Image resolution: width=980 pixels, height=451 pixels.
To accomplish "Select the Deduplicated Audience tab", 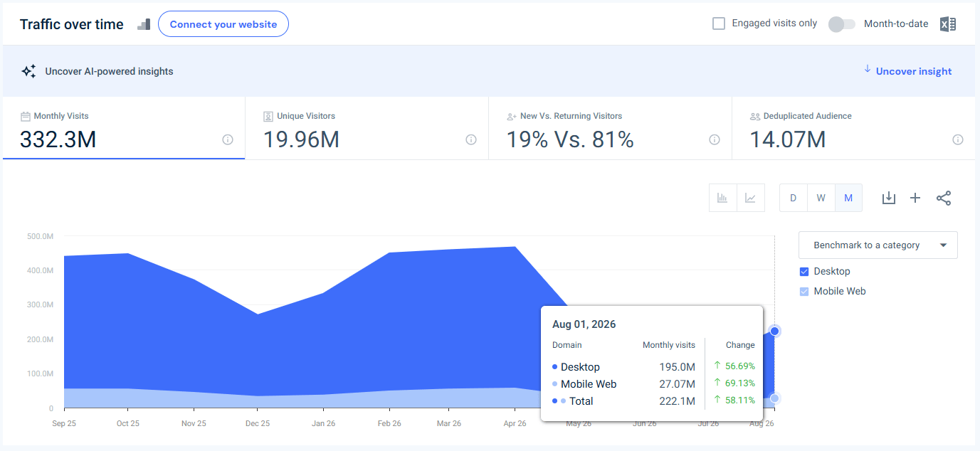I will pyautogui.click(x=854, y=128).
